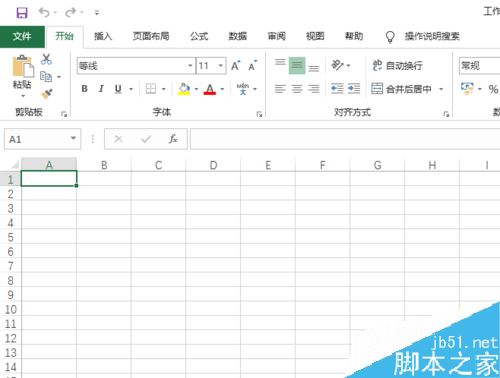Screen dimensions: 500x378
Task: Select the Format Painter brush
Action: click(x=47, y=93)
